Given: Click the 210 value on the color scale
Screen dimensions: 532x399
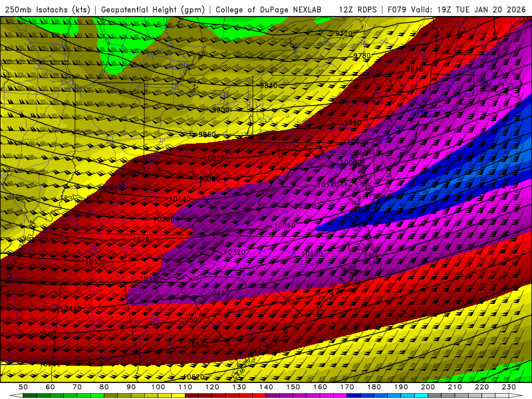Looking at the screenshot, I should coord(455,387).
